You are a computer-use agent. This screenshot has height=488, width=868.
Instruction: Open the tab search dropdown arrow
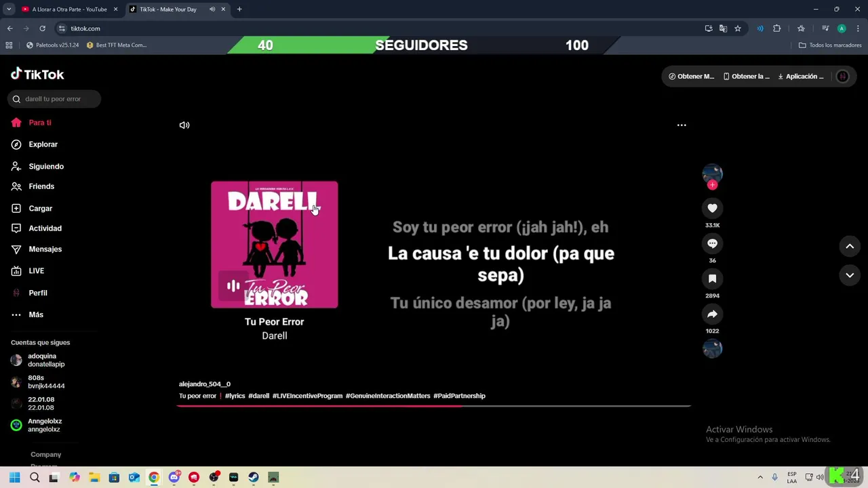coord(9,9)
